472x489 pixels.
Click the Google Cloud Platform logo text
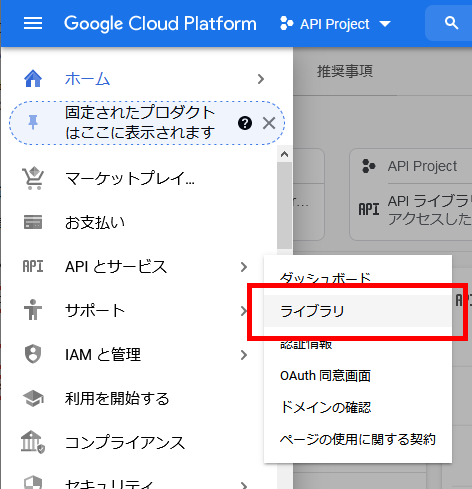[160, 24]
